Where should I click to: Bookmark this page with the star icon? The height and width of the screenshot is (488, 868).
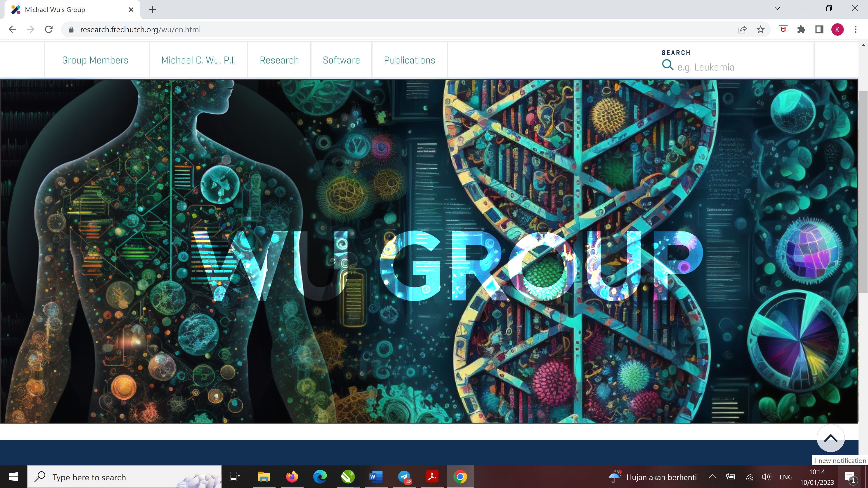760,30
